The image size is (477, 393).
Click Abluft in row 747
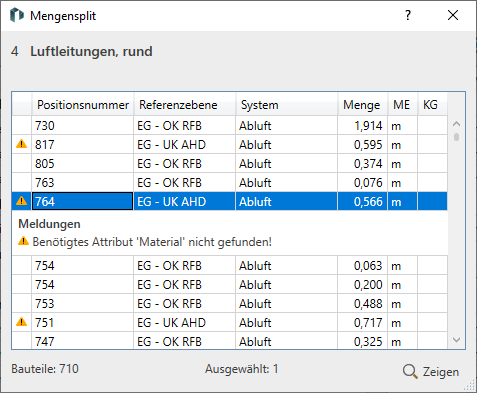tap(255, 342)
